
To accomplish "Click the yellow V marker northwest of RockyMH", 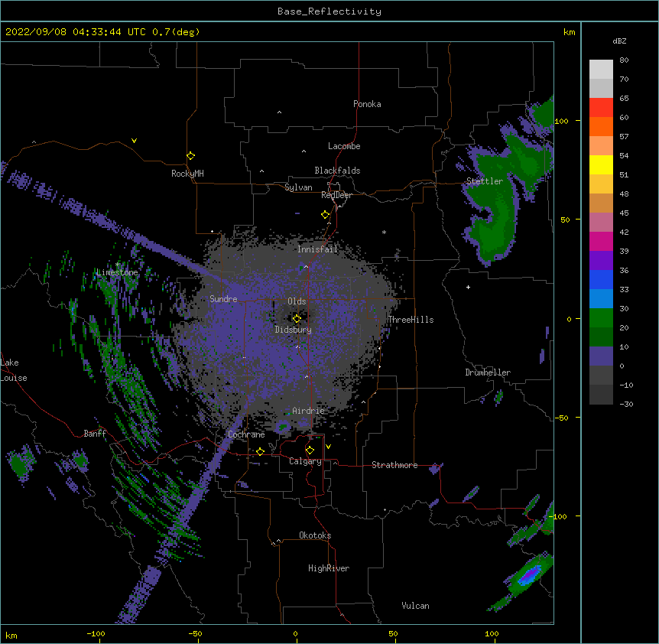I will [134, 141].
